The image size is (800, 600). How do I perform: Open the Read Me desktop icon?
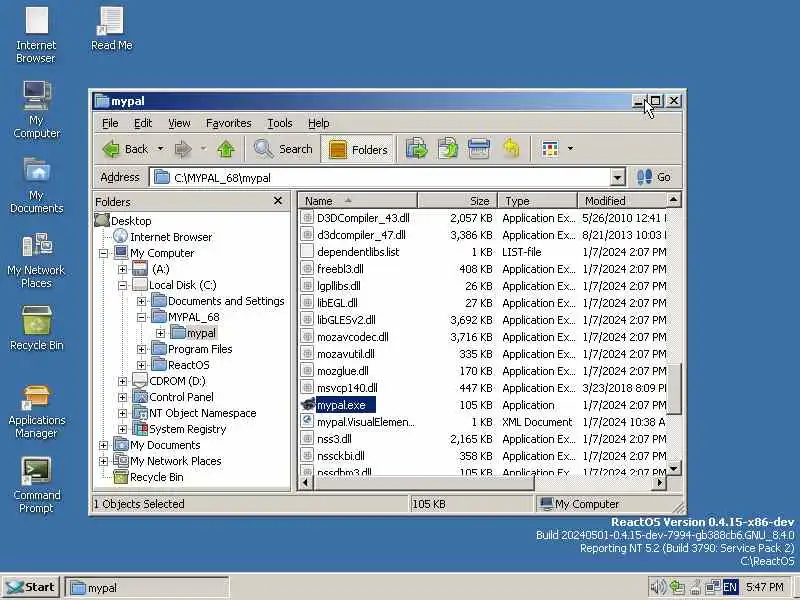(111, 29)
